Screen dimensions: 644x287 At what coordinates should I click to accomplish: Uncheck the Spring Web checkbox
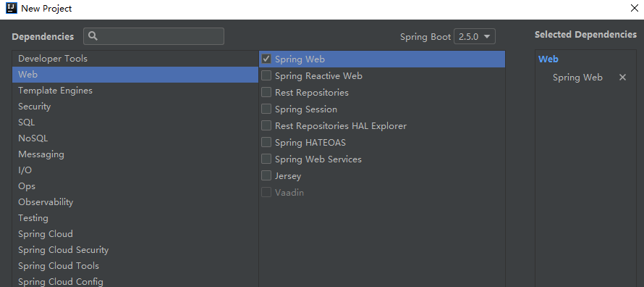[x=266, y=59]
